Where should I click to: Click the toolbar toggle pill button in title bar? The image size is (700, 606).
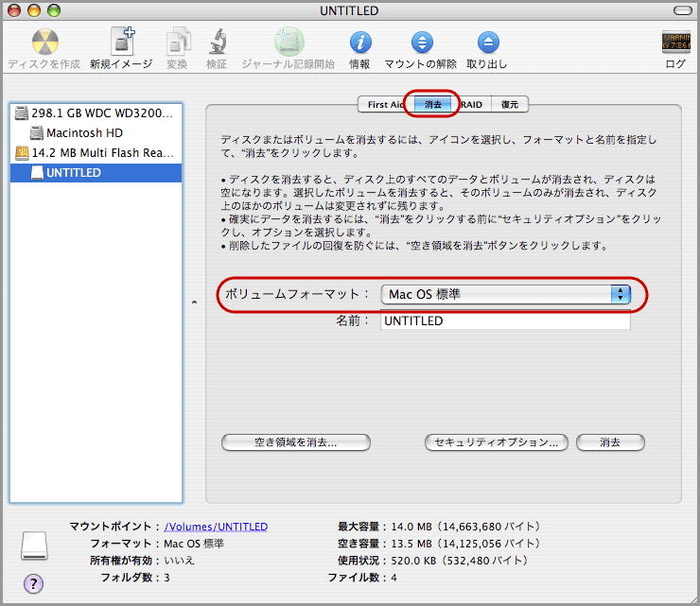pyautogui.click(x=683, y=10)
